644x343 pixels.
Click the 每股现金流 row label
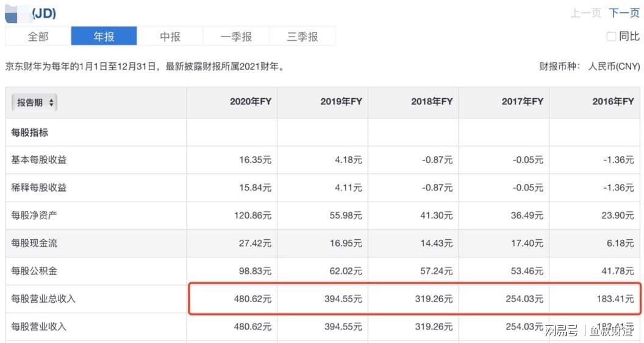pyautogui.click(x=34, y=243)
